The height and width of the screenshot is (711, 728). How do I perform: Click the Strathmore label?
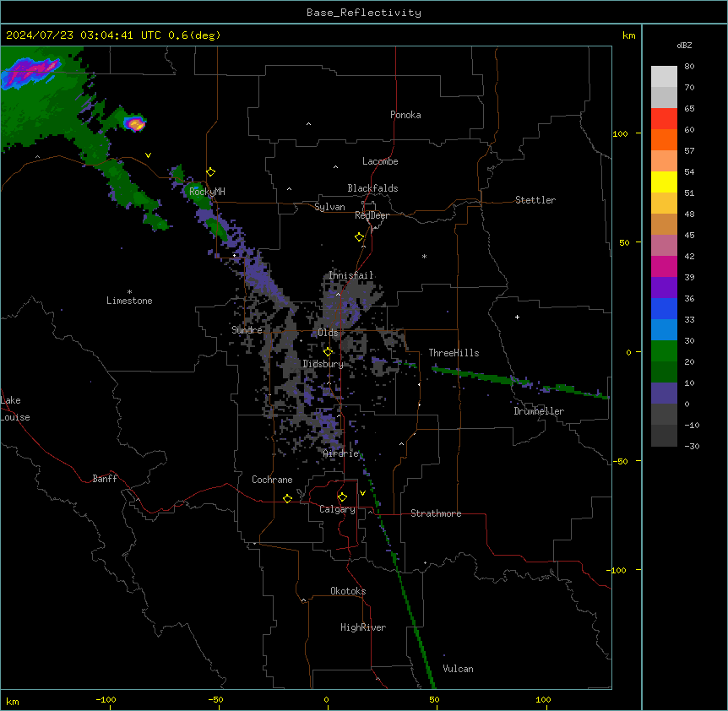tap(436, 513)
